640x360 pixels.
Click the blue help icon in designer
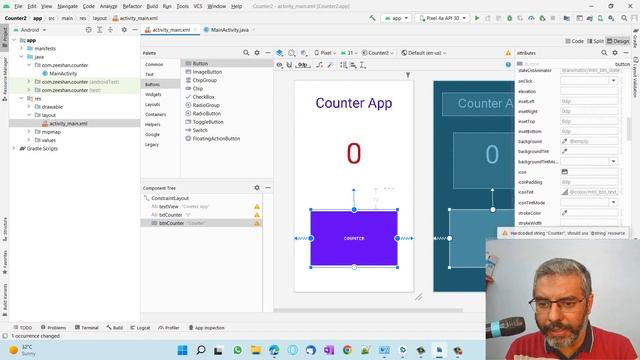pos(508,64)
